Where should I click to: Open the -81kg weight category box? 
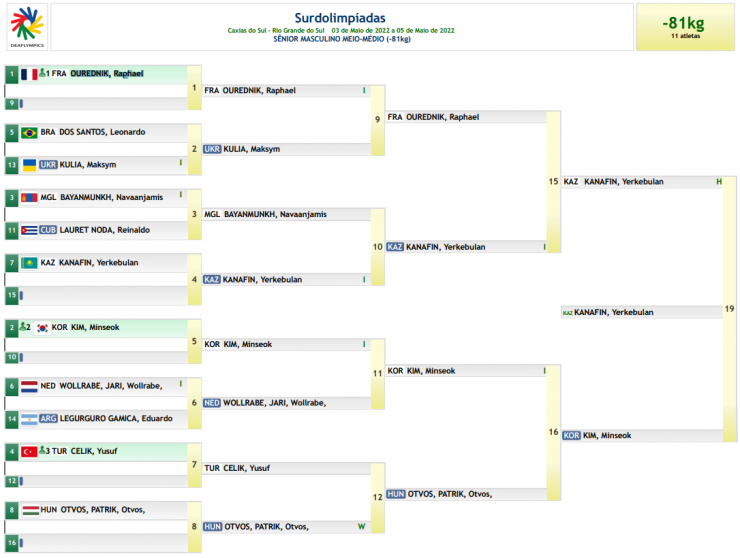click(x=684, y=26)
